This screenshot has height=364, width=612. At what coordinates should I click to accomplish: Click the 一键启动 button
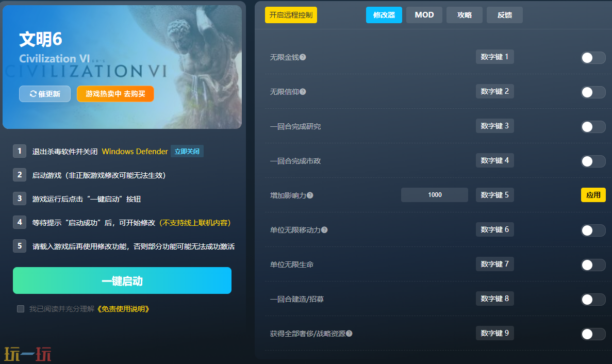coord(122,280)
